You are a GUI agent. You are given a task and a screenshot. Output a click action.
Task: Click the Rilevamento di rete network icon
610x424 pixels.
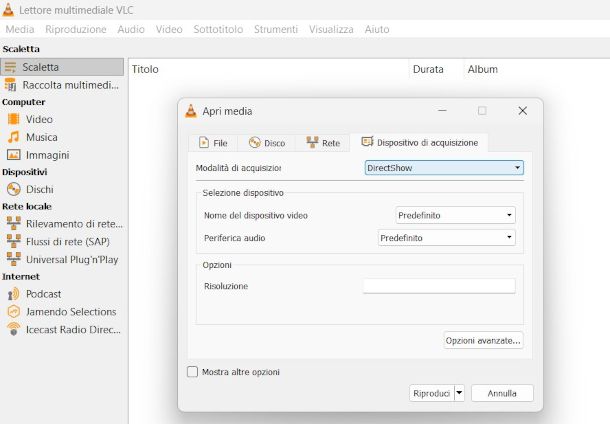(x=14, y=224)
